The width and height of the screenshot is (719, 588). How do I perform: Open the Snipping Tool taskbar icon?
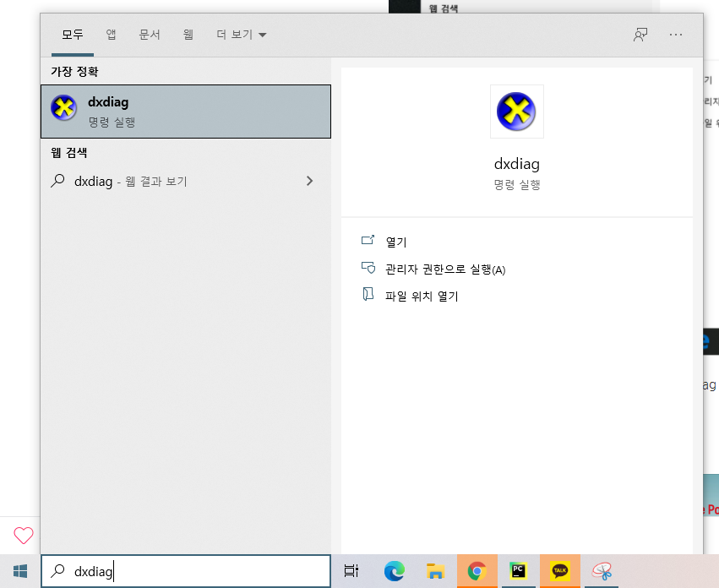click(602, 571)
